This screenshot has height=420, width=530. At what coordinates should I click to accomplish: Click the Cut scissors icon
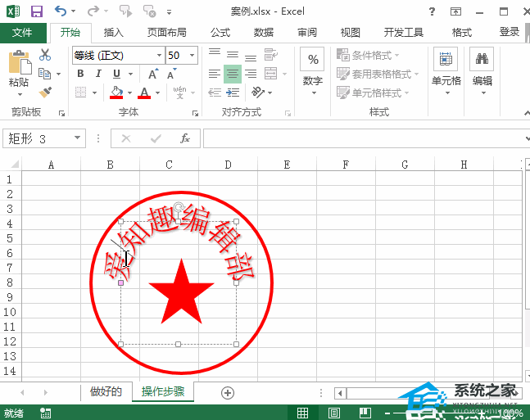45,55
